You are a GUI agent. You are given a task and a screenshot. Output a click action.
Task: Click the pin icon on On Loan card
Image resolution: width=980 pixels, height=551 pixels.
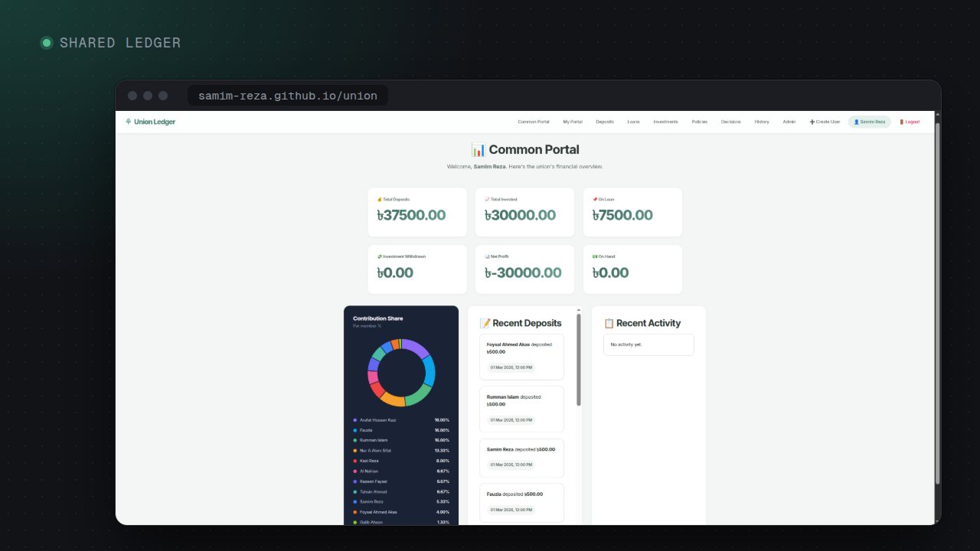pyautogui.click(x=595, y=199)
